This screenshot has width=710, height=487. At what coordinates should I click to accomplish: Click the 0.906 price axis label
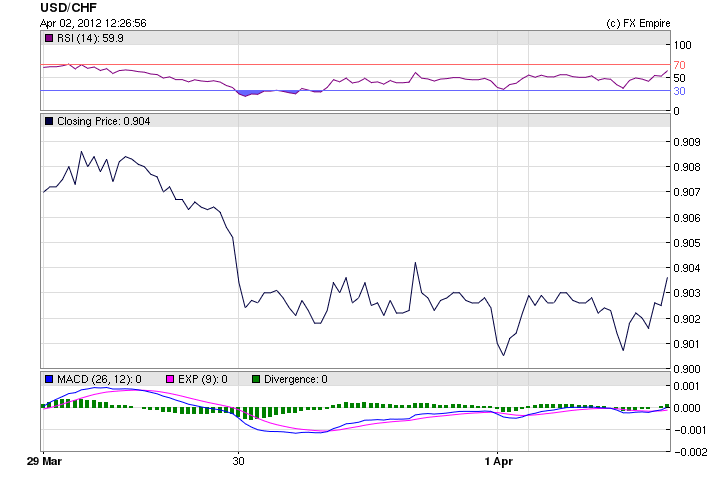pos(687,218)
